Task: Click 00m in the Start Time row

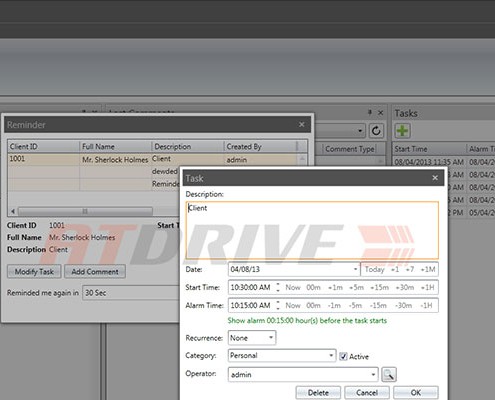Action: (313, 287)
